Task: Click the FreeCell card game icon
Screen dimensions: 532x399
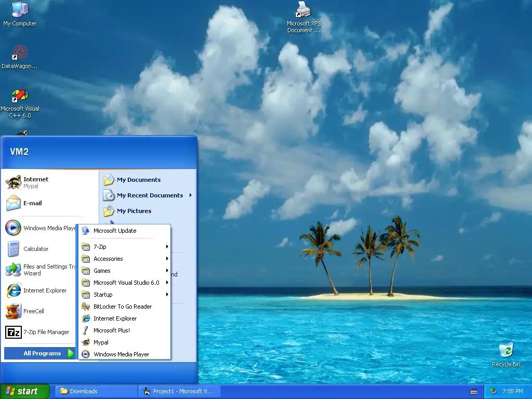Action: tap(13, 311)
